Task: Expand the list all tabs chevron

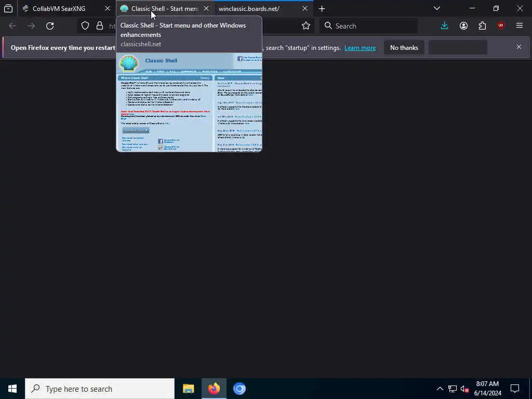Action: 437,8
